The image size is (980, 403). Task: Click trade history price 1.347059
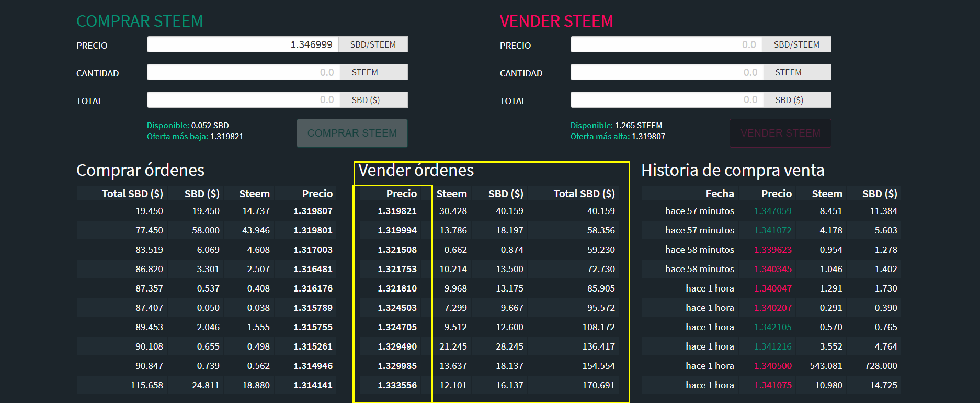(772, 211)
